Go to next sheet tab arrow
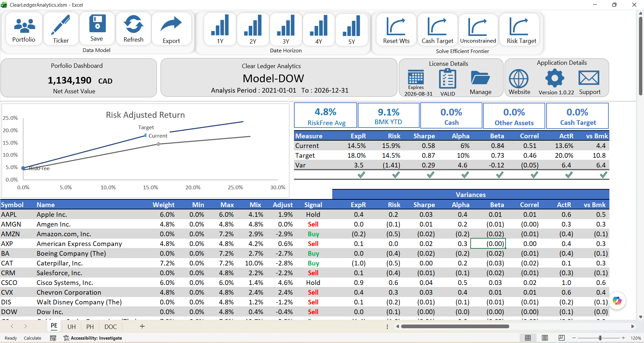 [x=26, y=326]
